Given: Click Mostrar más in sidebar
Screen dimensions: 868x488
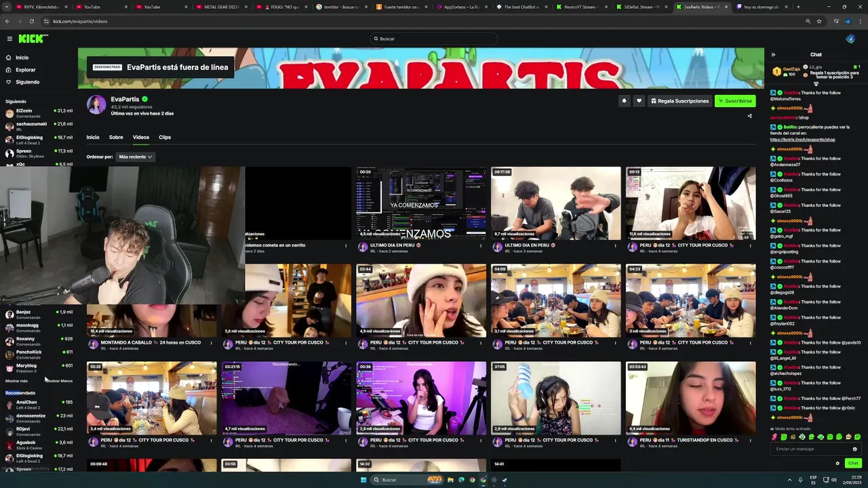Looking at the screenshot, I should tap(17, 381).
